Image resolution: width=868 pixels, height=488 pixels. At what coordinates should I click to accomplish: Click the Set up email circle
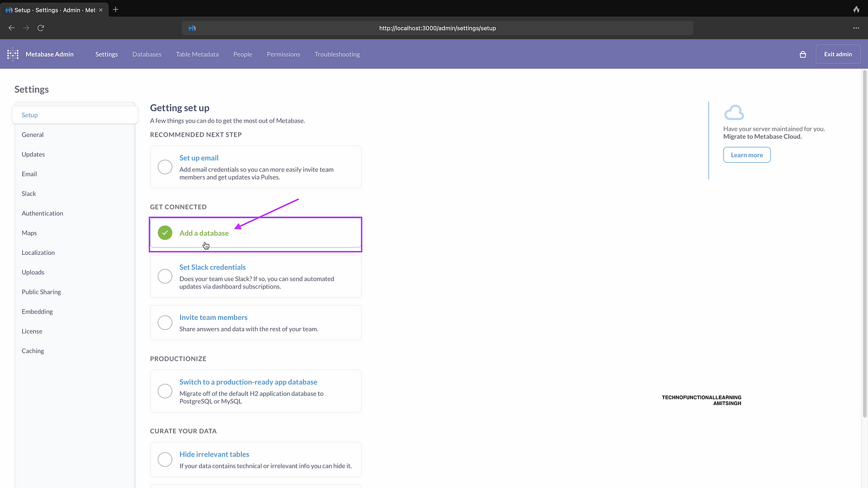point(165,167)
